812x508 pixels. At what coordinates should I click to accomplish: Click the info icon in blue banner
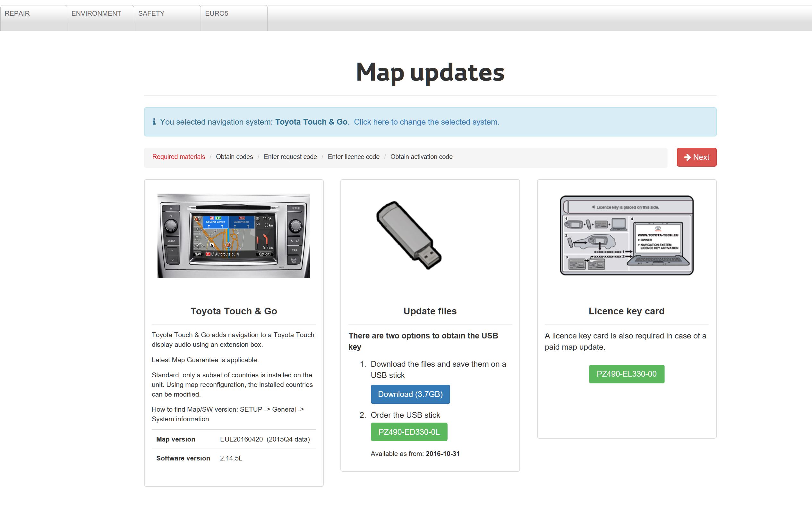[154, 122]
